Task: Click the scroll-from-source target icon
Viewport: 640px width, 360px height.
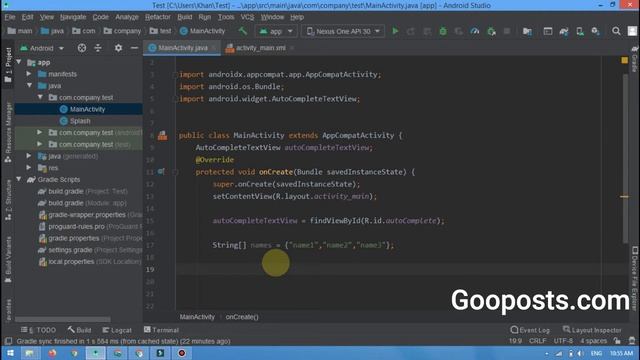Action: 82,48
